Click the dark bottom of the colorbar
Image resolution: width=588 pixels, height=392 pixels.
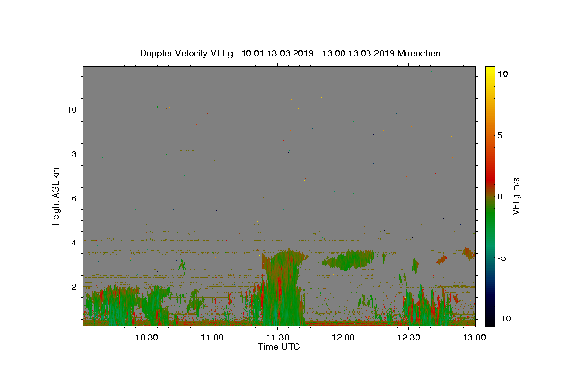point(490,316)
